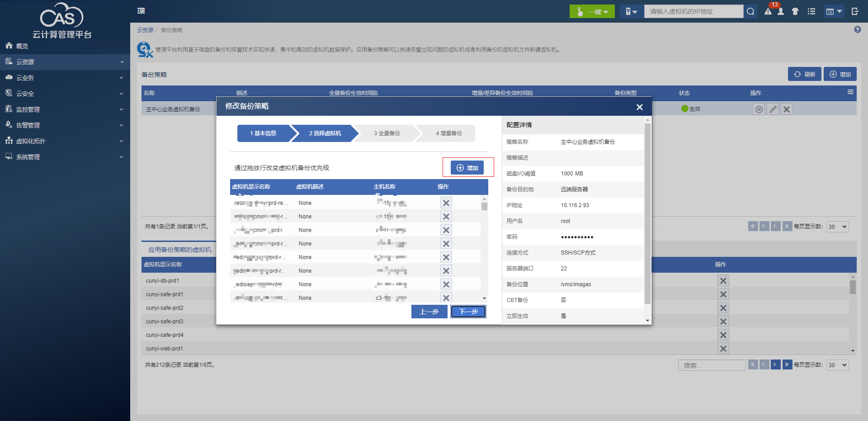The image size is (868, 421).
Task: Click the 刷新 refresh button
Action: (805, 74)
